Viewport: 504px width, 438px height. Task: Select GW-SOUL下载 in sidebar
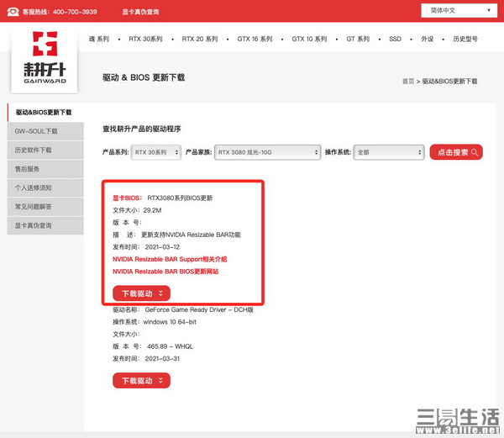(36, 131)
